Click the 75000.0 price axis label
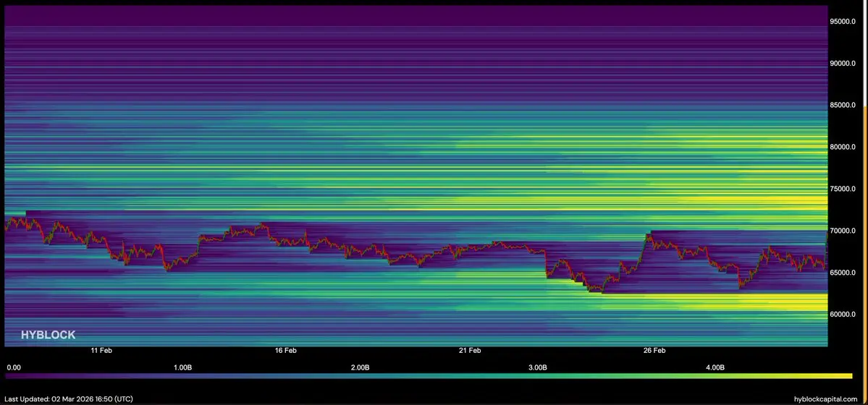Screen dimensions: 868x405 (842, 189)
